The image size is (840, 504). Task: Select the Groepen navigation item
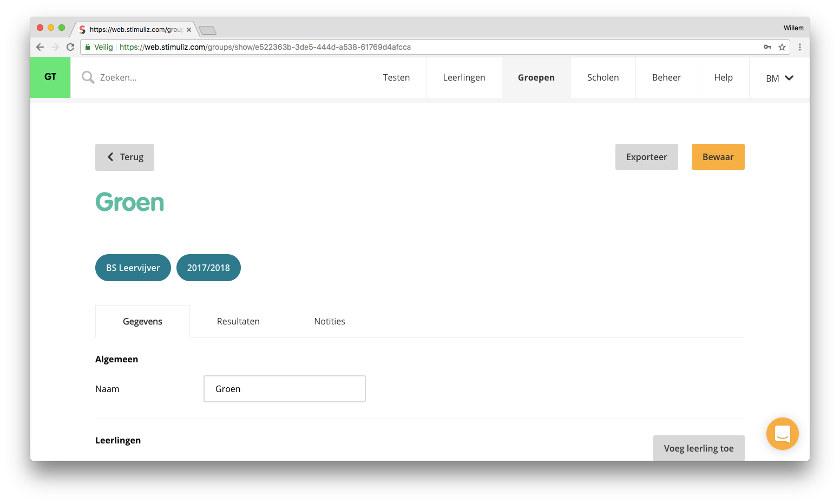point(536,78)
